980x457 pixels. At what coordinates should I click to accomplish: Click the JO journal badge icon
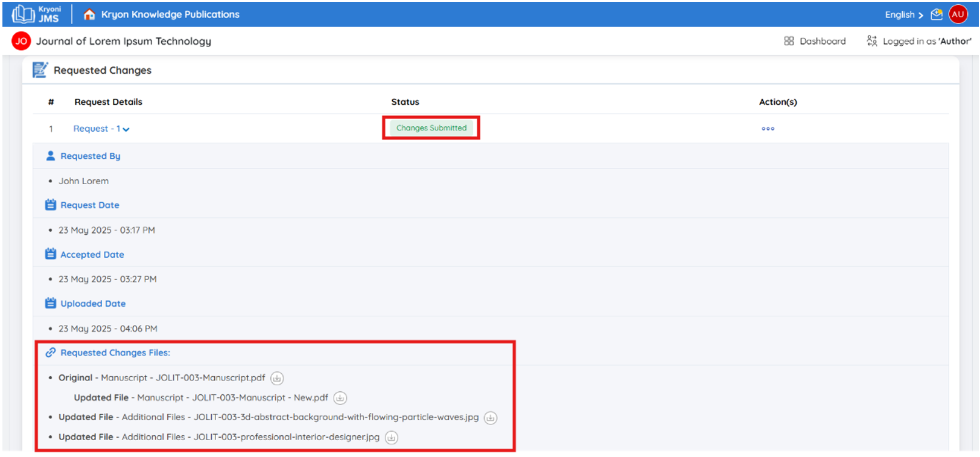(21, 41)
